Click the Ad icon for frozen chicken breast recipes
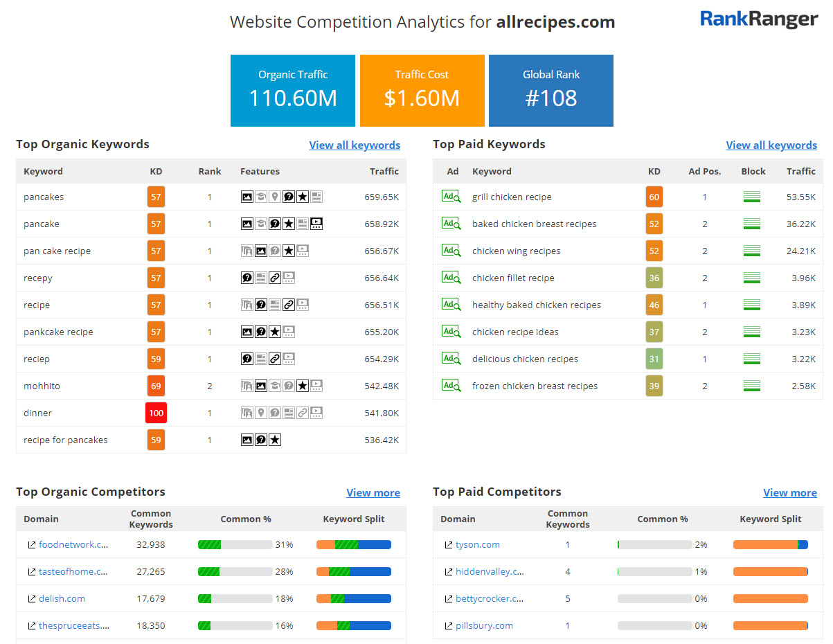 pos(451,386)
